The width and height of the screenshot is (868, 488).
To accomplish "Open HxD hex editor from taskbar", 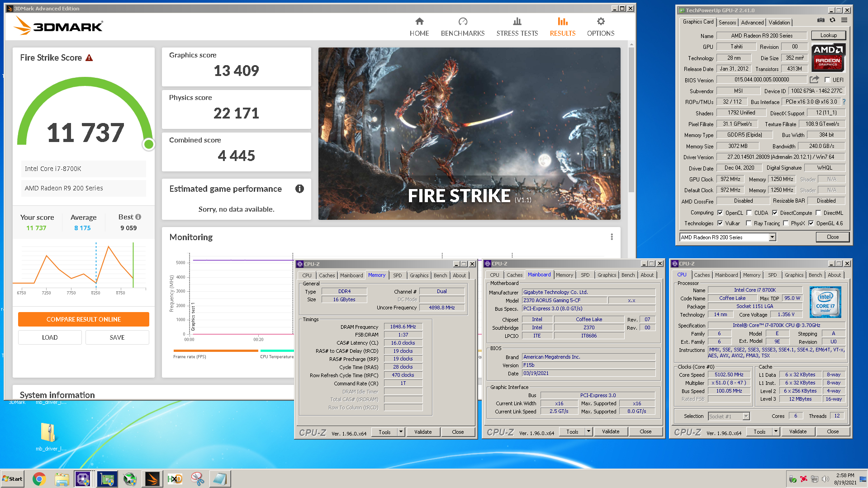I will 175,479.
